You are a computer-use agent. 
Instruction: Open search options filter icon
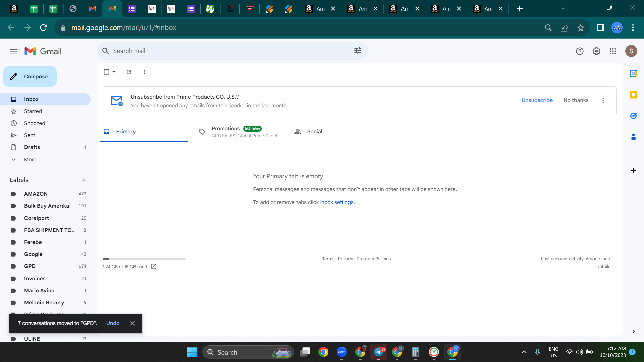click(x=358, y=51)
